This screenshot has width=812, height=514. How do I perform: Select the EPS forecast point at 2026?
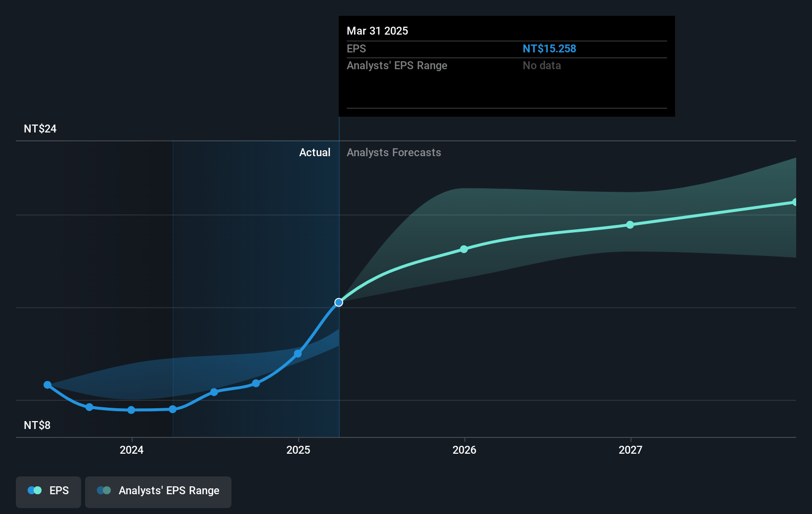click(x=464, y=249)
